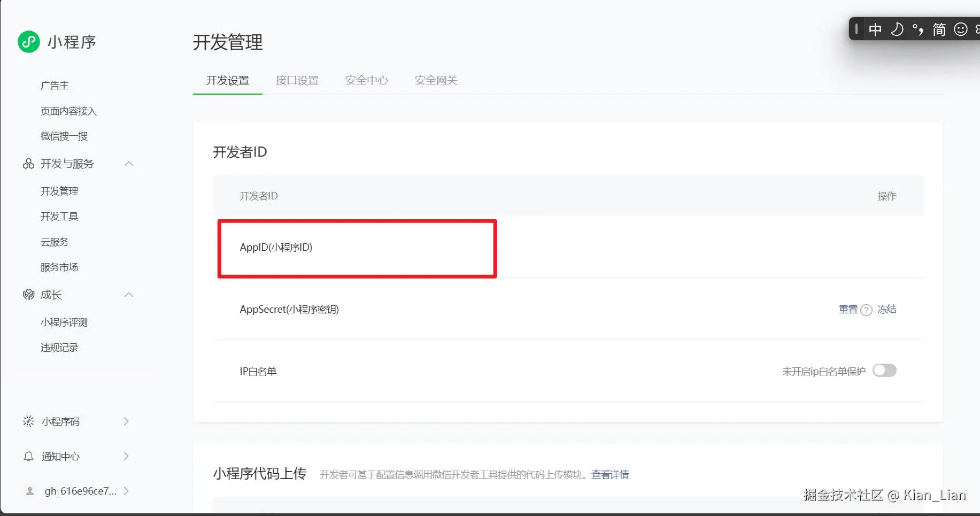
Task: Select 开发工具 in the sidebar
Action: (59, 217)
